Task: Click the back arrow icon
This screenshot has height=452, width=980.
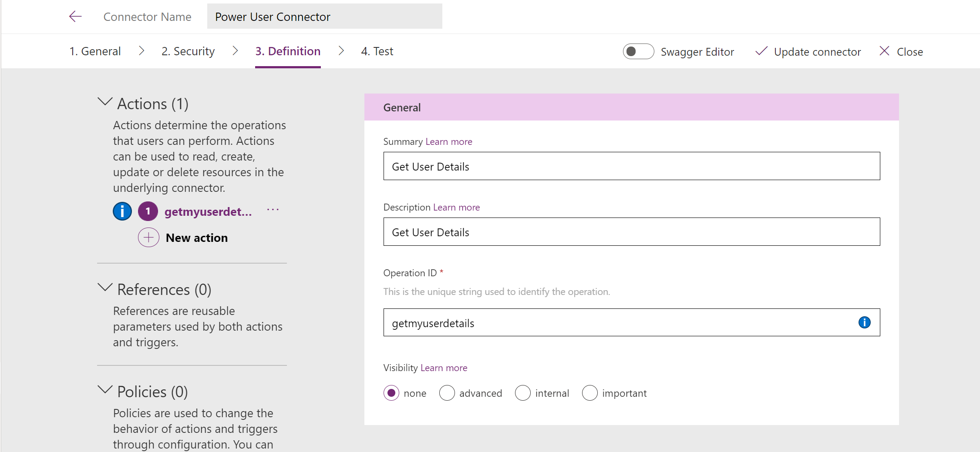Action: (75, 17)
